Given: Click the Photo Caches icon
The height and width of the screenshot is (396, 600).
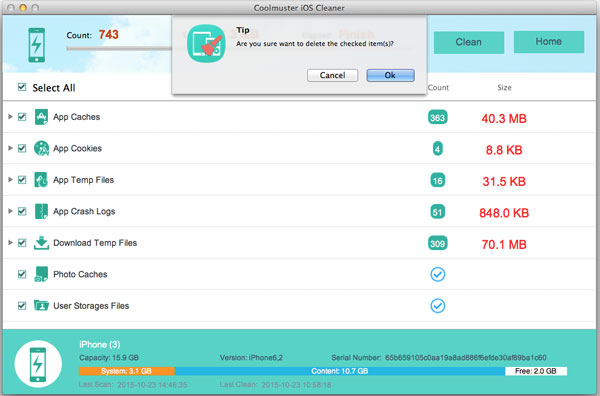Looking at the screenshot, I should click(x=41, y=274).
